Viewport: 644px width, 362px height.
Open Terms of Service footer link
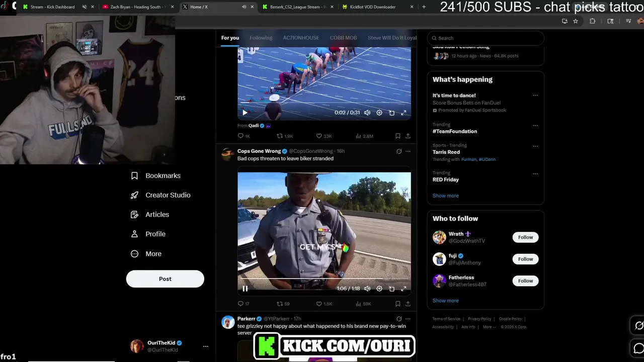[446, 319]
